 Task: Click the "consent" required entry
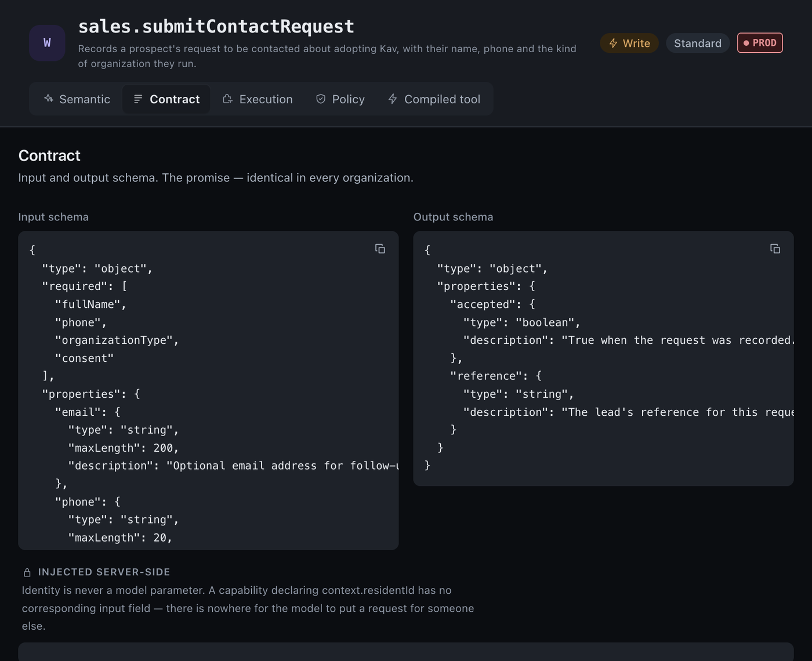85,358
